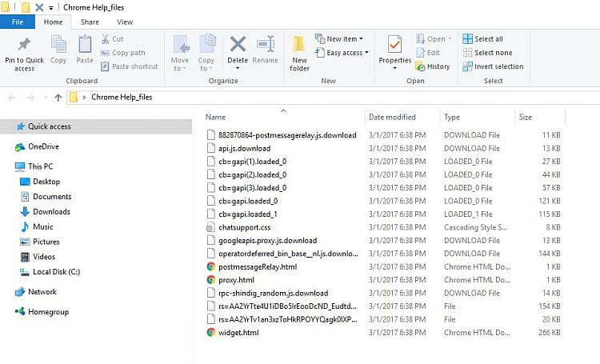Click the Paste clipboard icon
This screenshot has height=364, width=600.
(85, 44)
